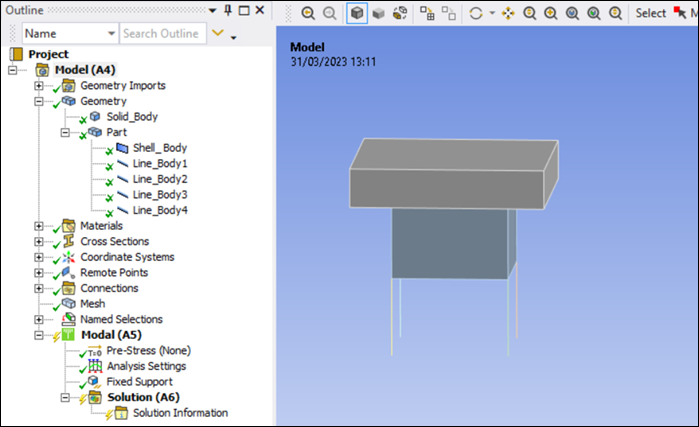Click the Solution Information icon
This screenshot has height=427, width=699.
click(x=121, y=413)
